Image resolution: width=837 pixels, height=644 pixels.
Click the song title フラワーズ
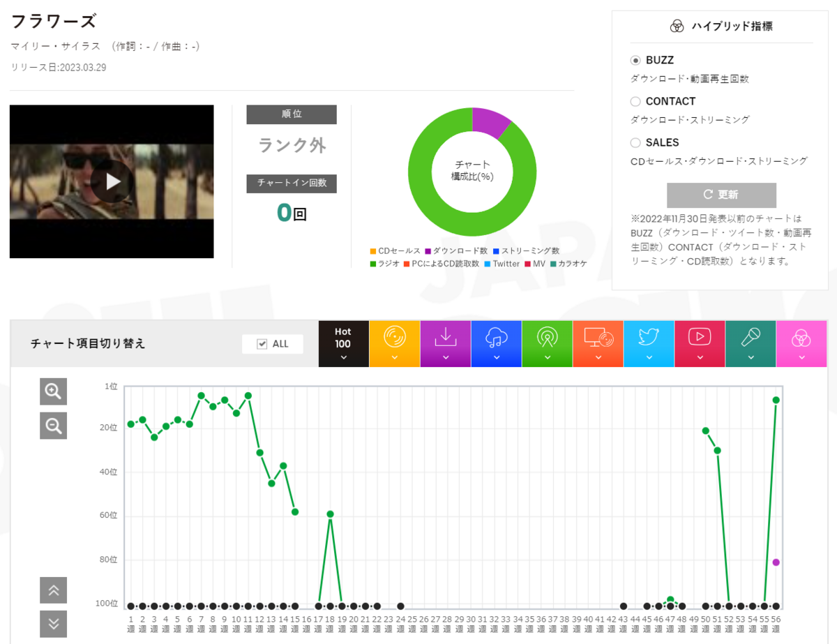click(54, 21)
